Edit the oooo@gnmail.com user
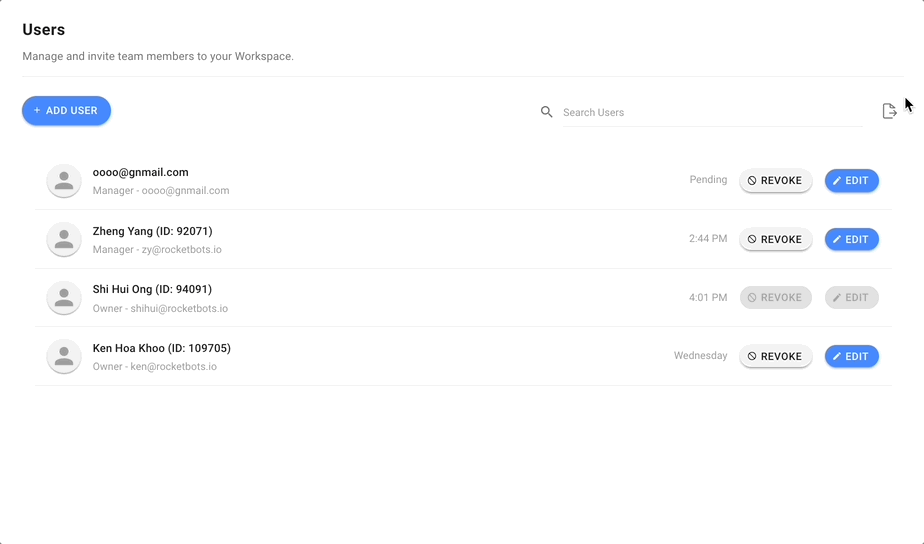Viewport: 924px width, 544px height. [852, 180]
